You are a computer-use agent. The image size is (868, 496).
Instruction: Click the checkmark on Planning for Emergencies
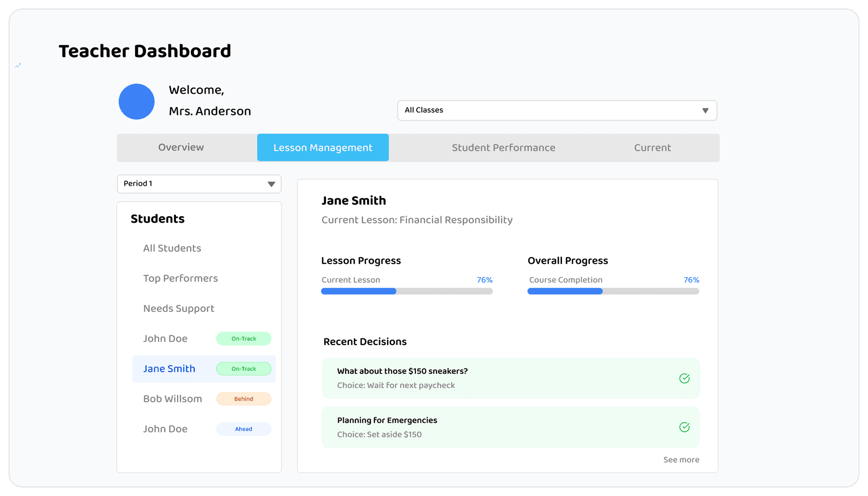pyautogui.click(x=684, y=427)
